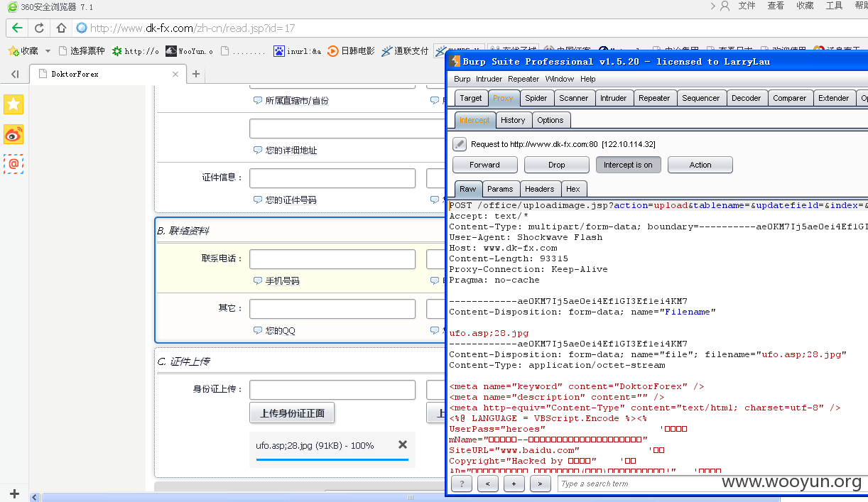The image size is (868, 502).
Task: Open the http://o bookmark with green icon
Action: pyautogui.click(x=136, y=51)
